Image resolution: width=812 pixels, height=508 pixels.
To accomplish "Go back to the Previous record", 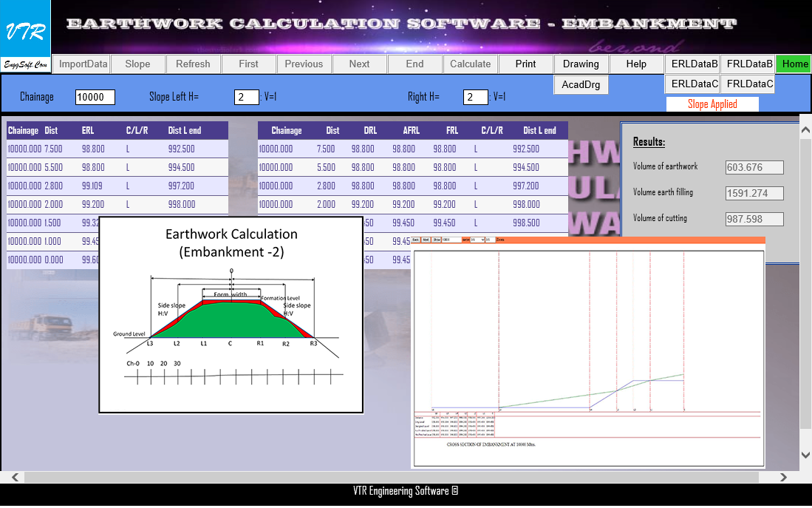I will pyautogui.click(x=304, y=64).
